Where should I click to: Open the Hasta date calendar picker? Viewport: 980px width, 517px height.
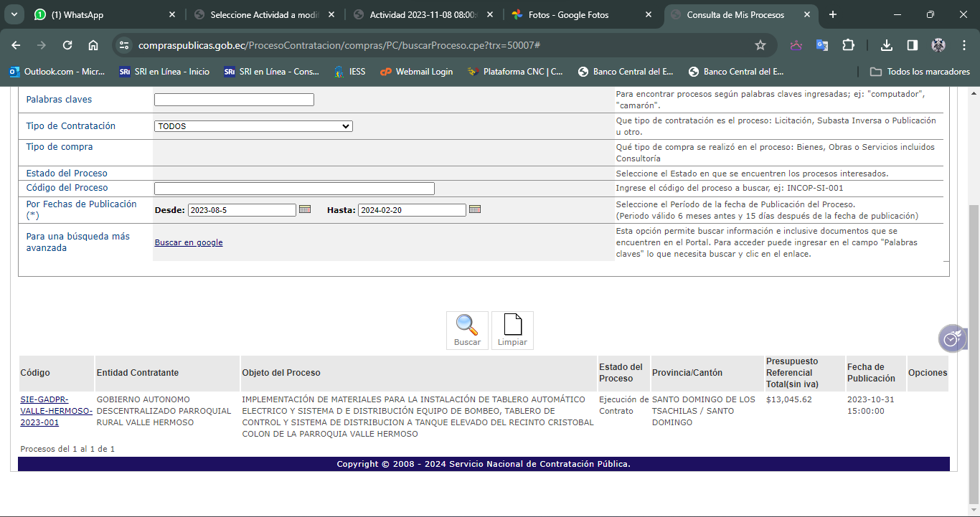click(x=474, y=209)
